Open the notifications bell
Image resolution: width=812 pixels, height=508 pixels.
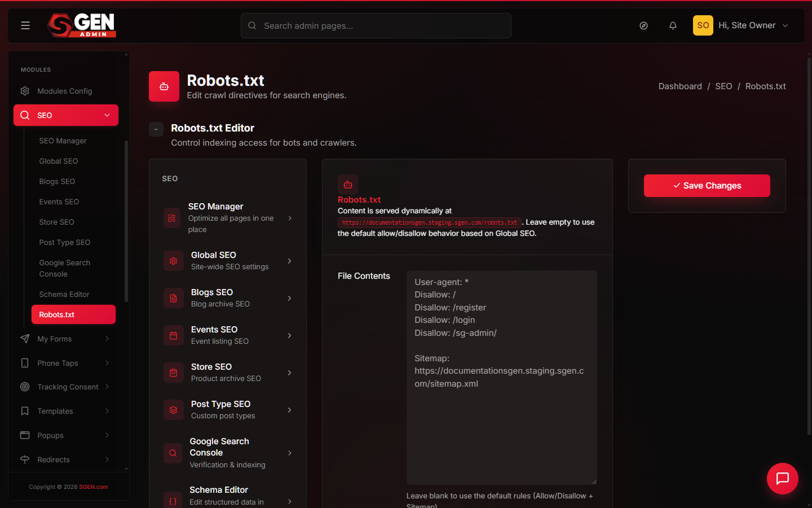673,25
